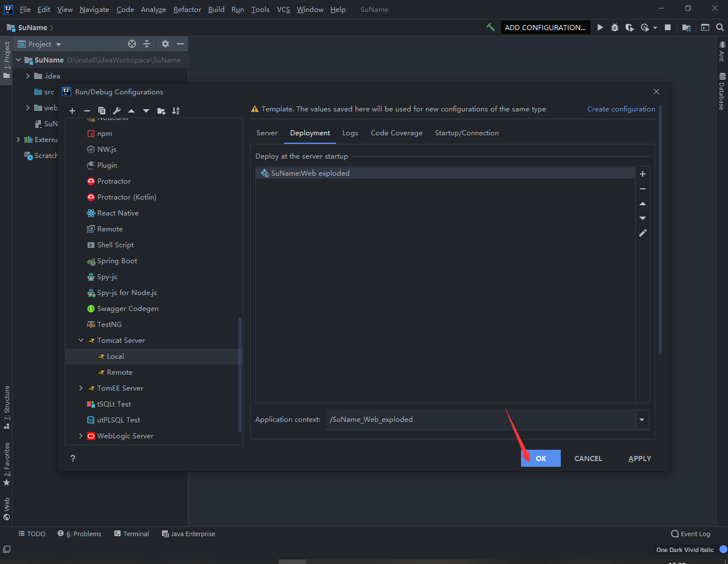The image size is (728, 564).
Task: Move configuration up arrow in dialog toolbar
Action: [131, 111]
